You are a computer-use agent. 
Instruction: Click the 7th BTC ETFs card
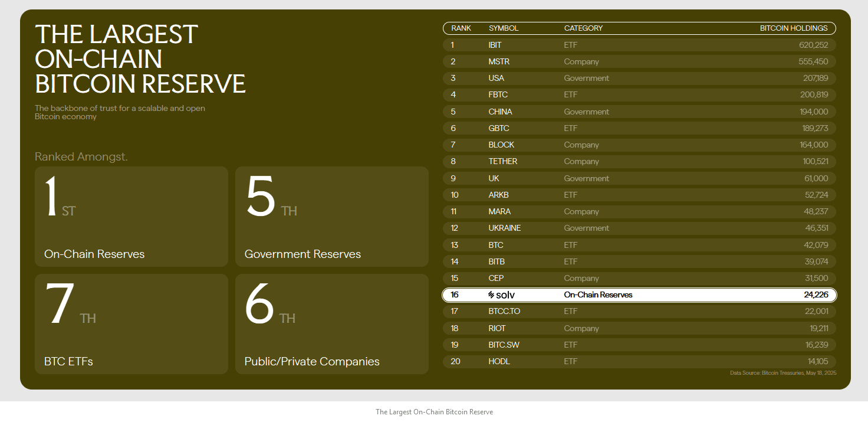(131, 324)
